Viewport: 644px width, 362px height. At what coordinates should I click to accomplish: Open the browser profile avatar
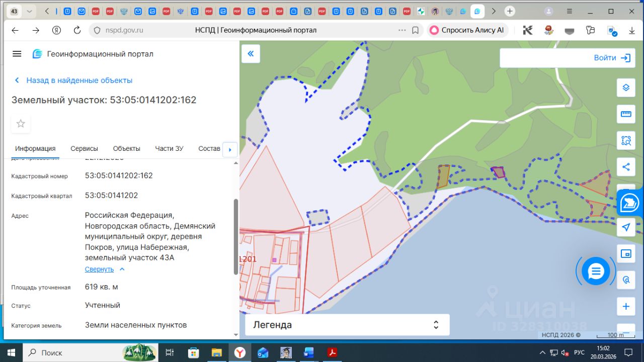coord(549,11)
